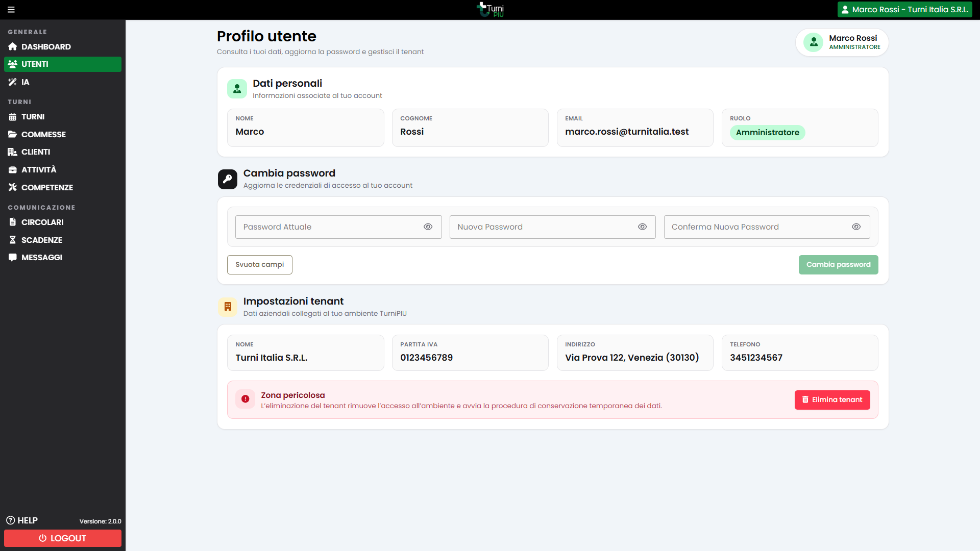Open the COMMESSE menu item

pyautogui.click(x=63, y=135)
